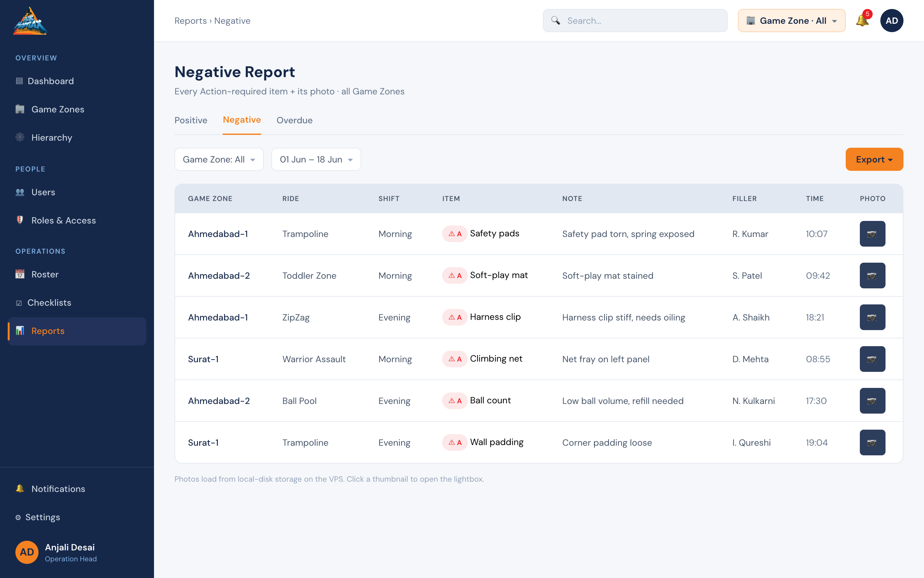Click the Hierarchy web icon
The width and height of the screenshot is (924, 578).
pos(20,137)
